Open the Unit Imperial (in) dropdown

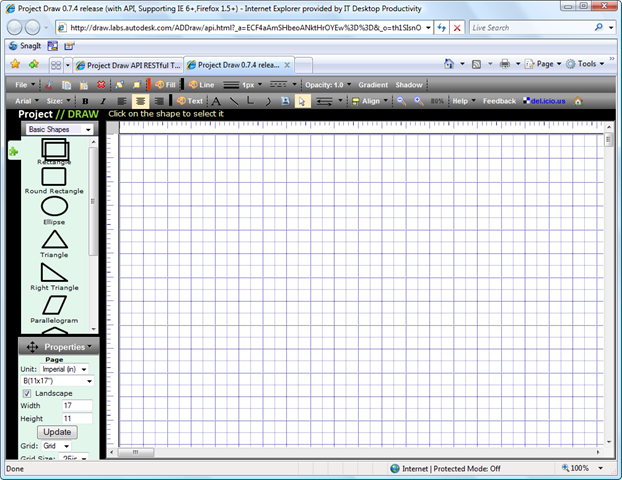(x=66, y=369)
